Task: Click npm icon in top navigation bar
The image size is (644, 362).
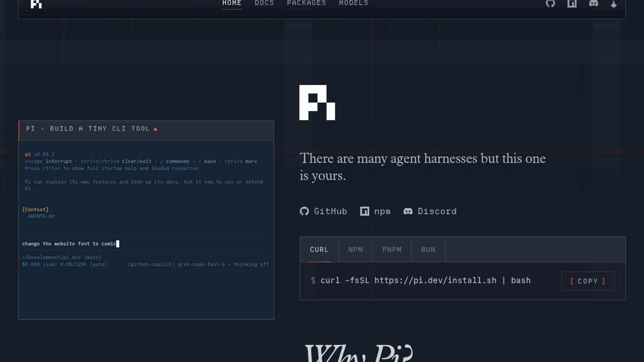Action: click(x=572, y=3)
